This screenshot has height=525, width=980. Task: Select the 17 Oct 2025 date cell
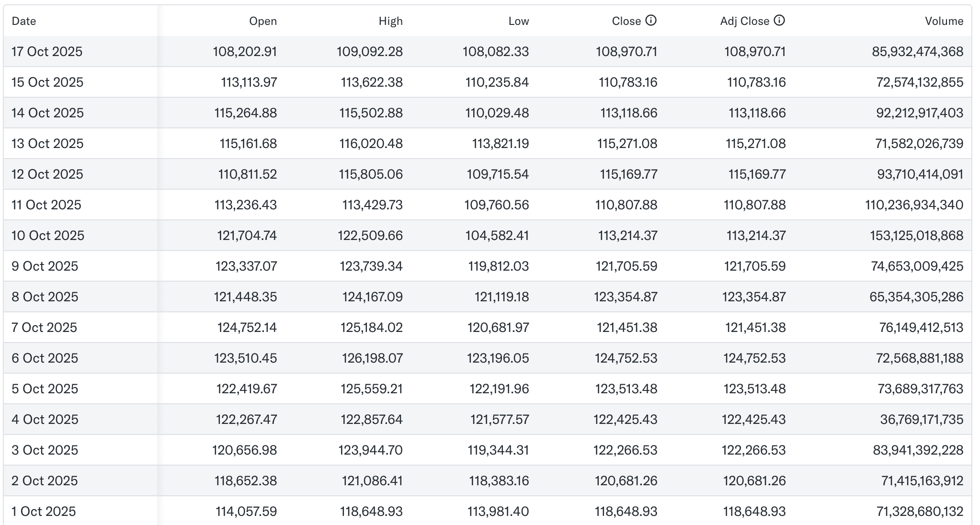click(x=47, y=52)
